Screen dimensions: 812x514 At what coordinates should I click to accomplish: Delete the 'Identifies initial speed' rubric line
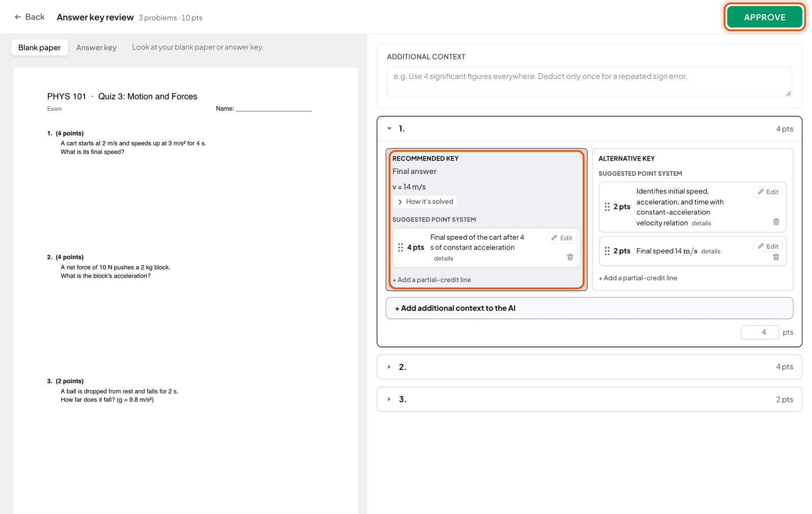click(x=776, y=222)
